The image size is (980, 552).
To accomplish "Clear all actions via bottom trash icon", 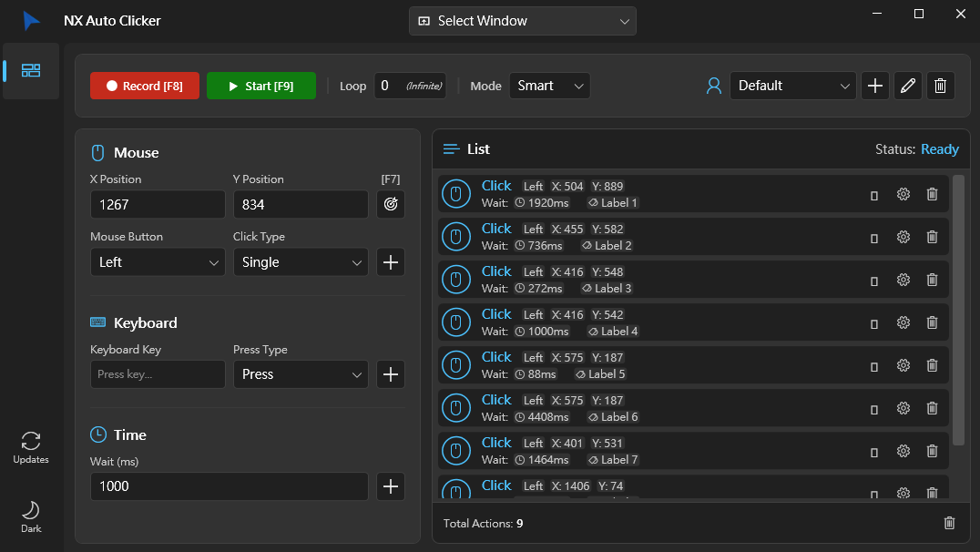I will click(949, 523).
